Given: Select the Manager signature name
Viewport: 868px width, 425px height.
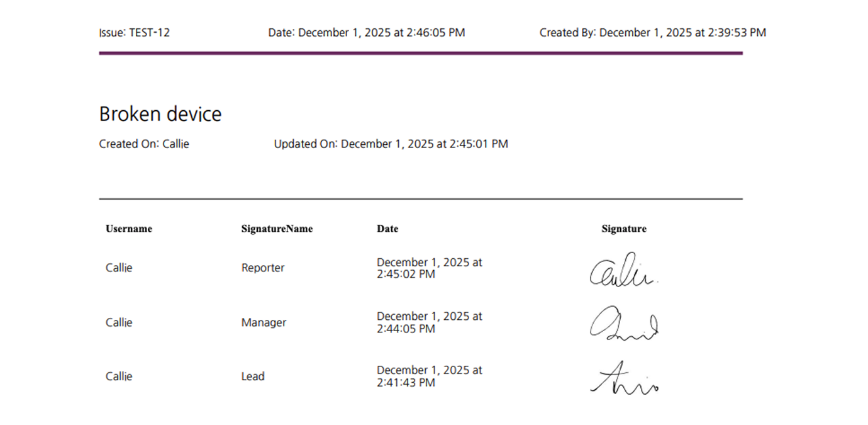Looking at the screenshot, I should [264, 322].
